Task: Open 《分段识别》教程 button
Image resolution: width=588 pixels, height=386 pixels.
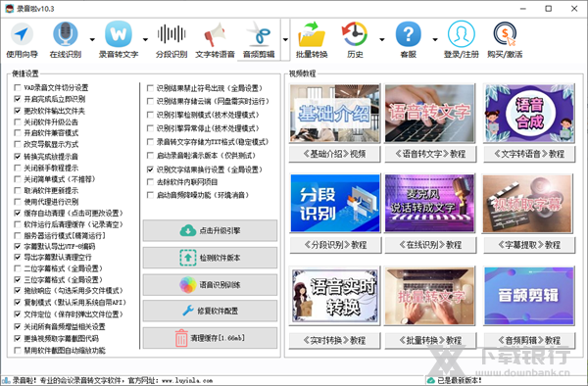Action: coord(335,245)
